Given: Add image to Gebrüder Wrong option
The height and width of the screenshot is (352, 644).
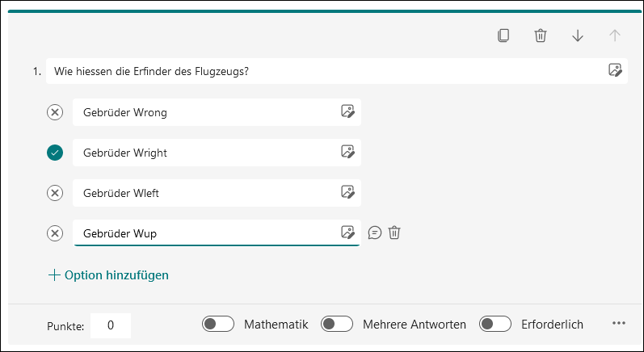Looking at the screenshot, I should 347,111.
